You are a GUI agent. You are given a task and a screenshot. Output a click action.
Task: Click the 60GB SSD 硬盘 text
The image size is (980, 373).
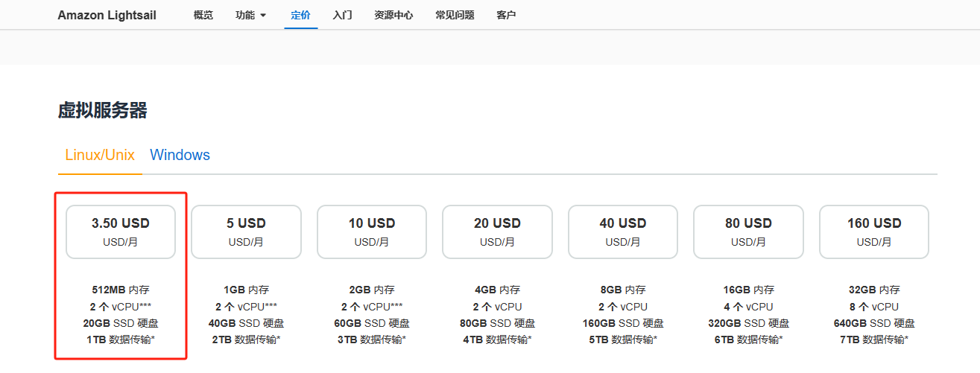[x=372, y=323]
